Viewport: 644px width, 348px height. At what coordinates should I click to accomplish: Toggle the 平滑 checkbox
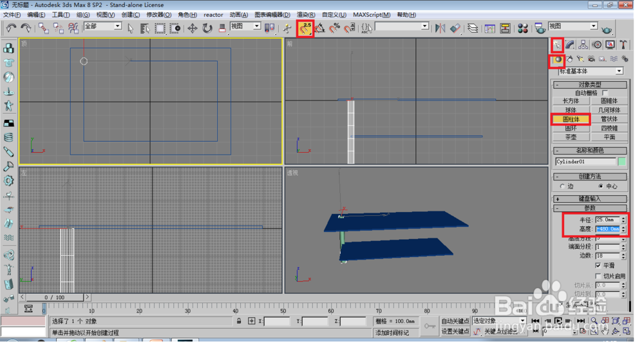[598, 266]
